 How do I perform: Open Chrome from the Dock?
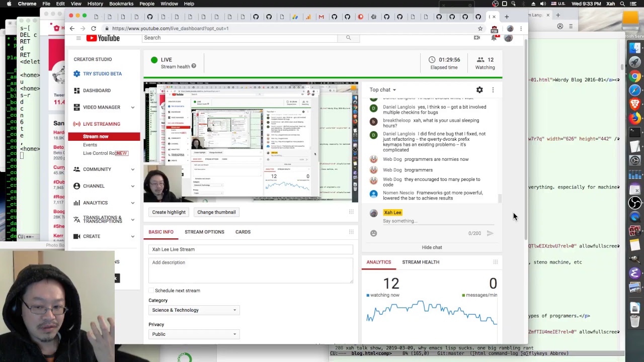(x=635, y=76)
